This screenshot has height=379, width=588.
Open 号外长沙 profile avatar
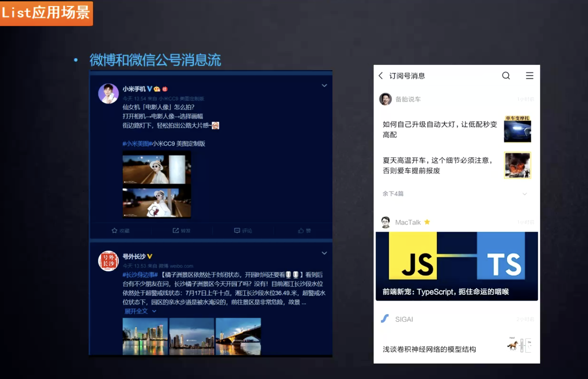coord(108,261)
